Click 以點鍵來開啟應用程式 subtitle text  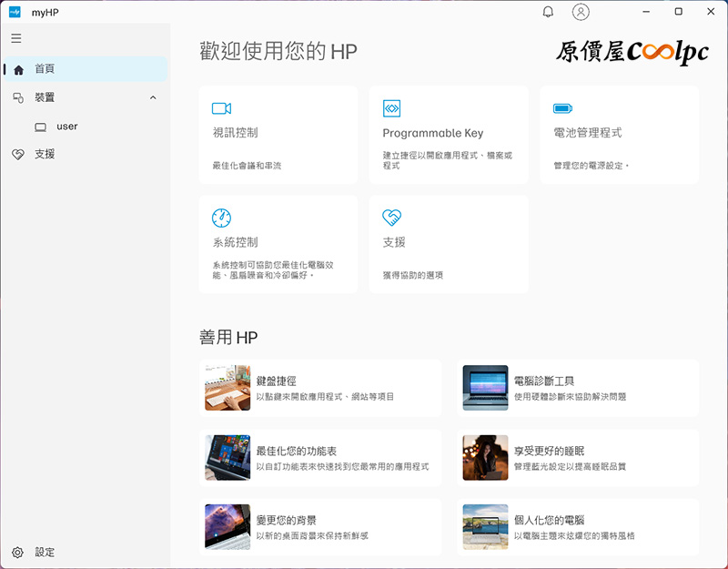tap(325, 397)
